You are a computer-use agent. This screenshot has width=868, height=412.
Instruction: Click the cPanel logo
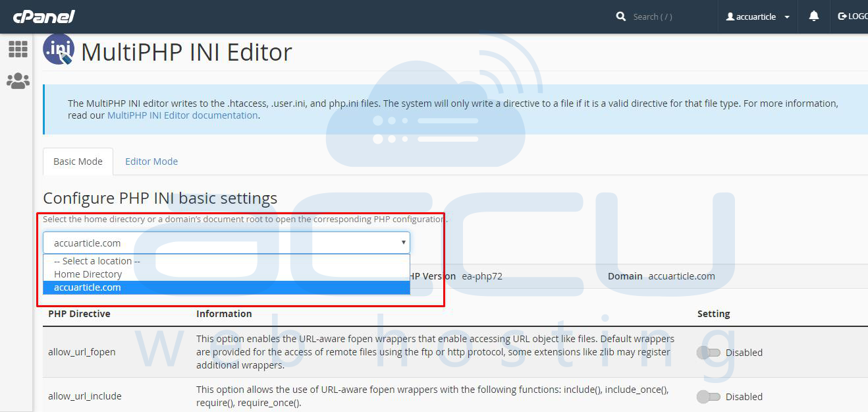(44, 16)
